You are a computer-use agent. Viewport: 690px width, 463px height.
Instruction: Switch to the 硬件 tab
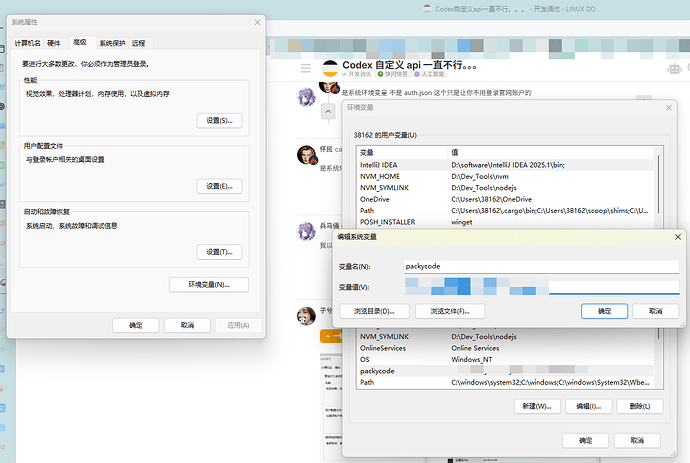click(x=54, y=43)
